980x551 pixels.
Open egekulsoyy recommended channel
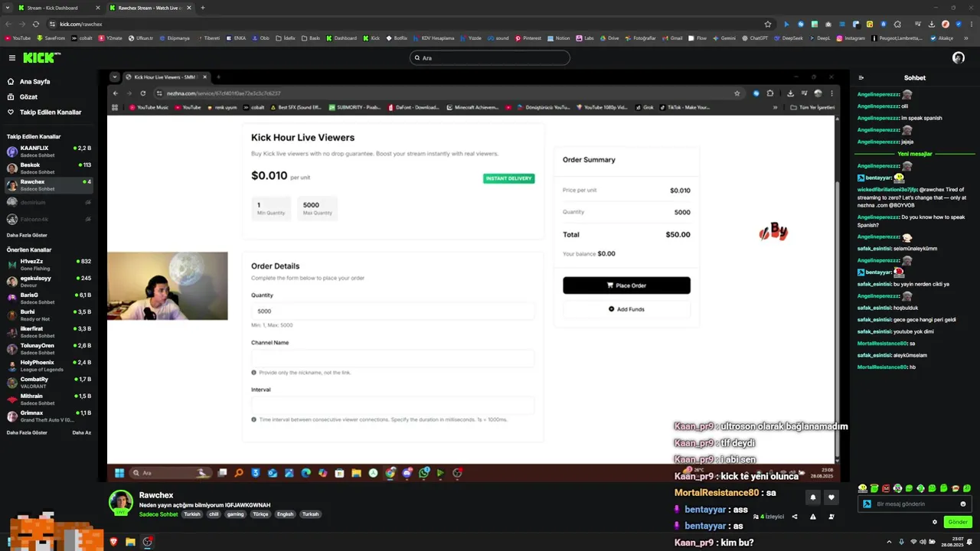click(x=49, y=281)
